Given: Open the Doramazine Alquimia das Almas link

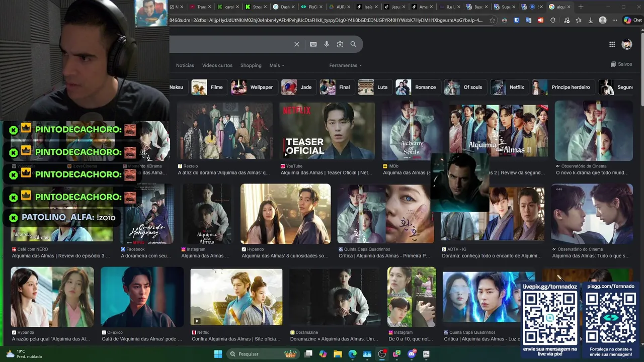Looking at the screenshot, I should click(x=334, y=339).
